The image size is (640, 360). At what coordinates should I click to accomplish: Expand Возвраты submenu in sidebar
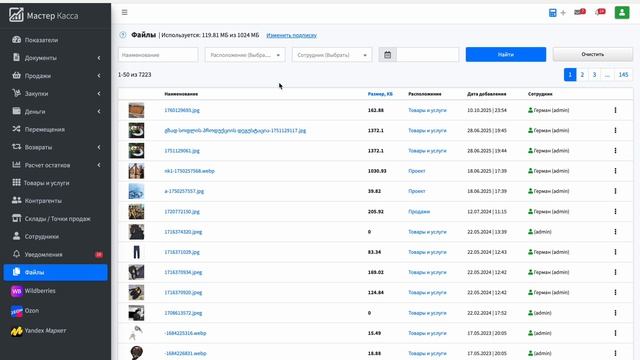coord(56,147)
